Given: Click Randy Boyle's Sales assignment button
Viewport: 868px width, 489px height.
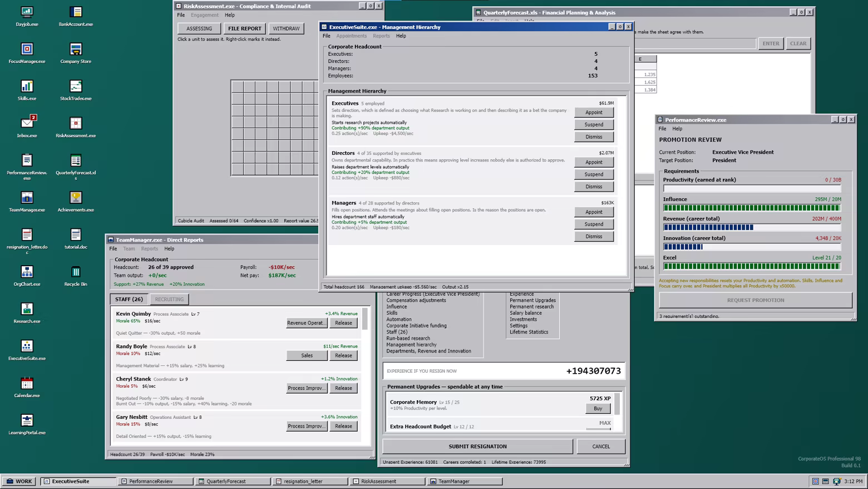Looking at the screenshot, I should click(x=307, y=355).
